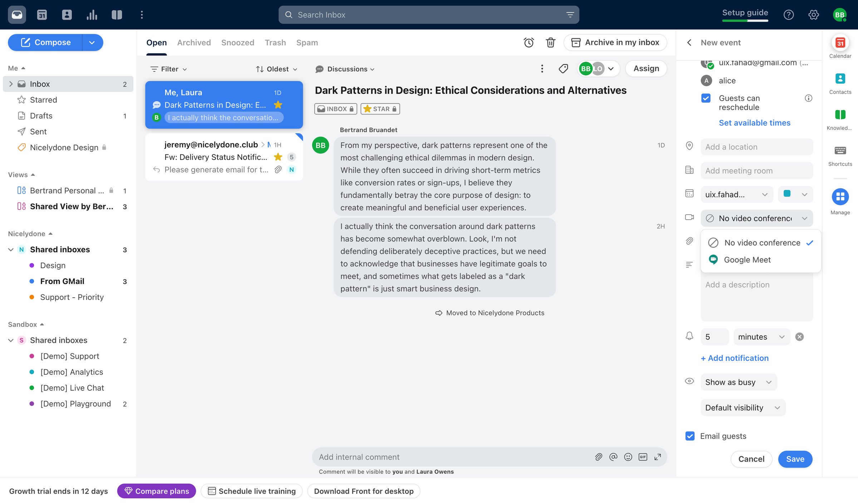Click the Add a location field
Screen dimensions: 858x504
coord(756,147)
